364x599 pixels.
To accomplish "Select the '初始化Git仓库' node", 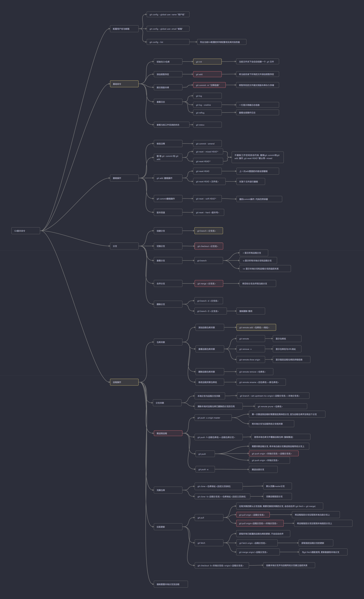I will [x=168, y=62].
